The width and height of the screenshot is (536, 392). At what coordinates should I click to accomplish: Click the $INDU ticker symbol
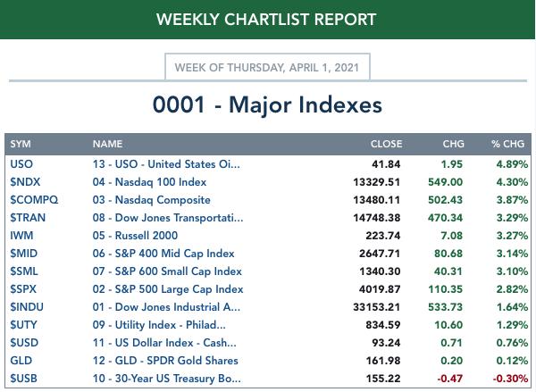[x=27, y=307]
